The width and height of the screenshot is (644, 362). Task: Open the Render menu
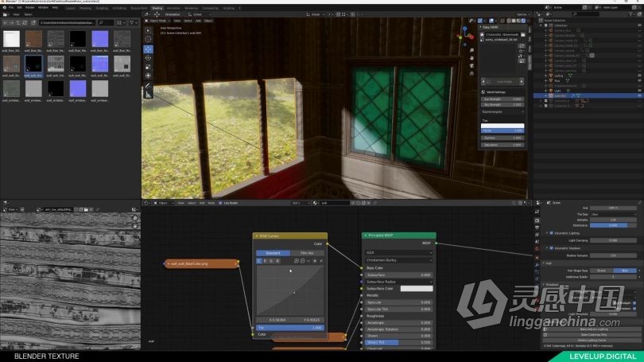(30, 7)
